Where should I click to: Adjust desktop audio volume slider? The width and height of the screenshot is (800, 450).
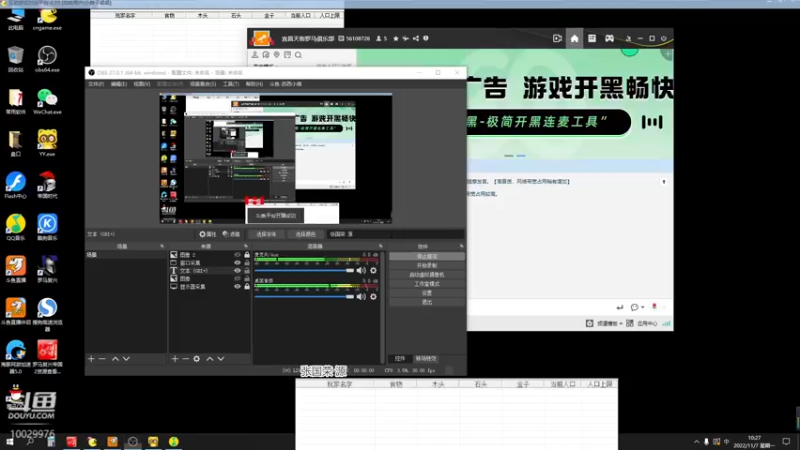point(304,296)
